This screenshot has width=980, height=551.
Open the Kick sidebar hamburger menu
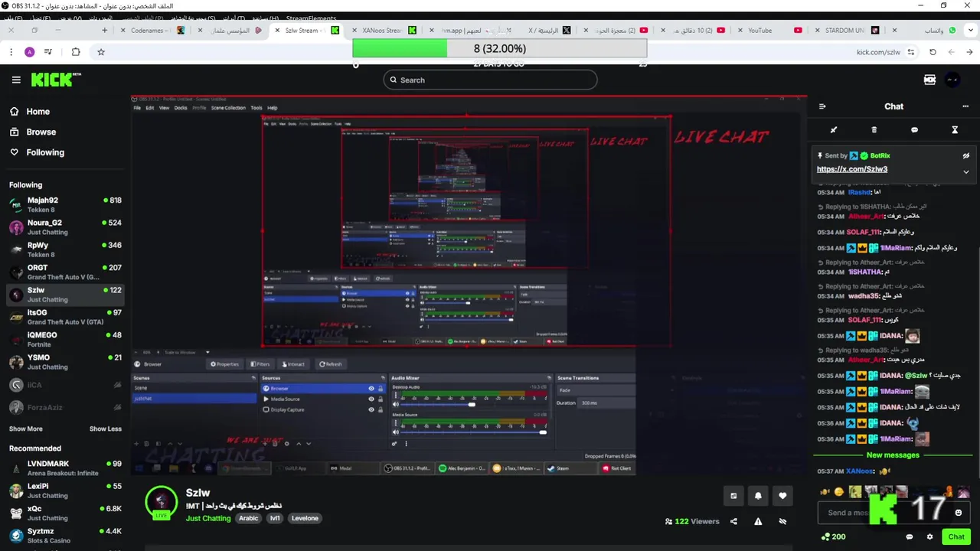16,80
